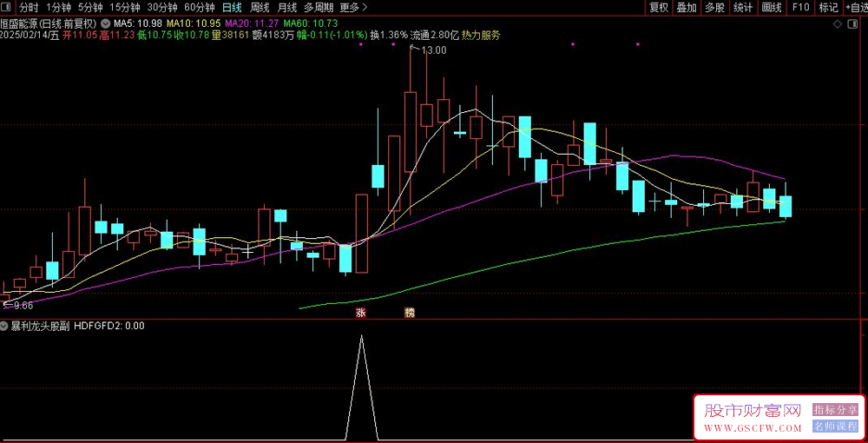
Task: Open the 暴利龙头股副 indicator dropdown arrow
Action: point(5,327)
